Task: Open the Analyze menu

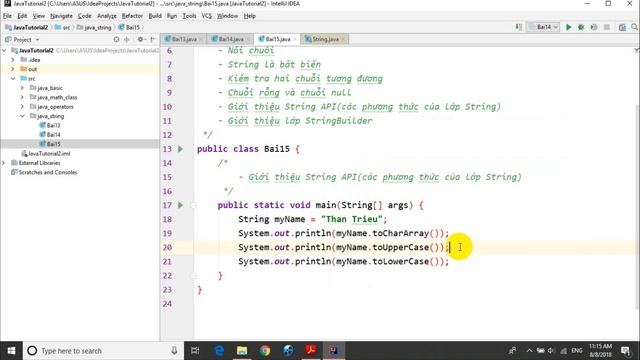Action: pos(107,16)
